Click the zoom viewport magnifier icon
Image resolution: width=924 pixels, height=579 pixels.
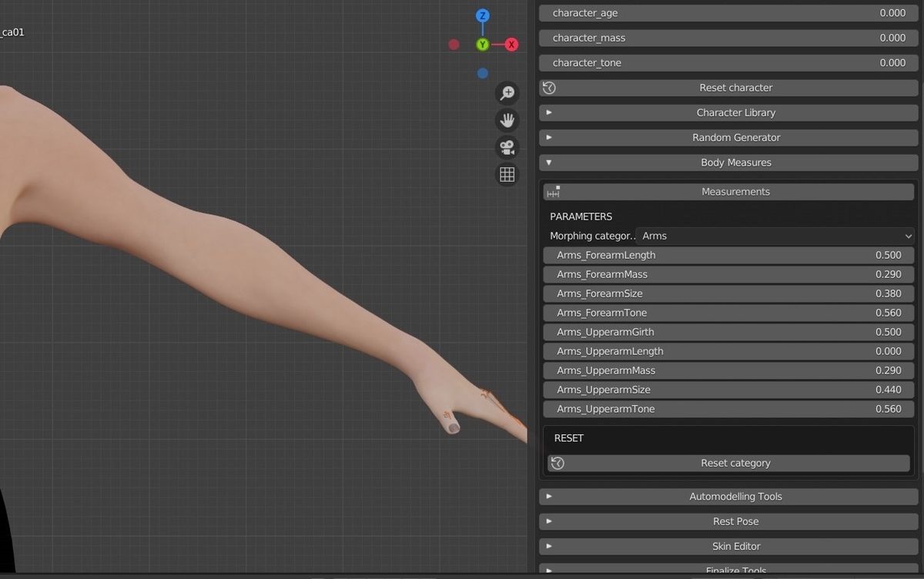[507, 93]
